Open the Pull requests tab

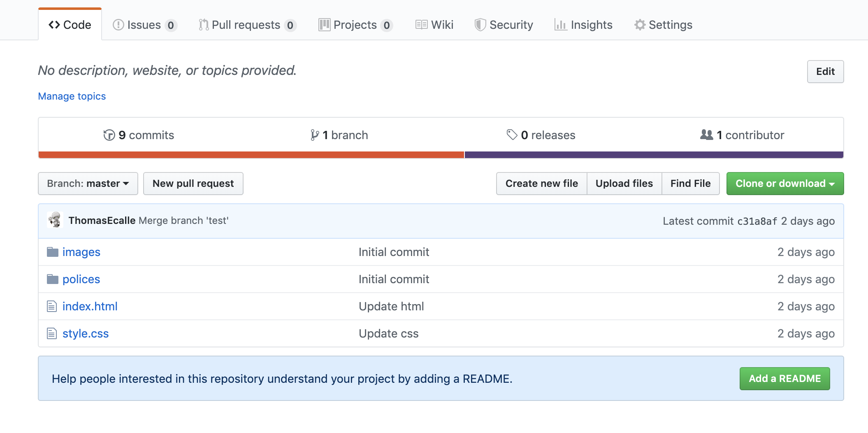[x=247, y=25]
